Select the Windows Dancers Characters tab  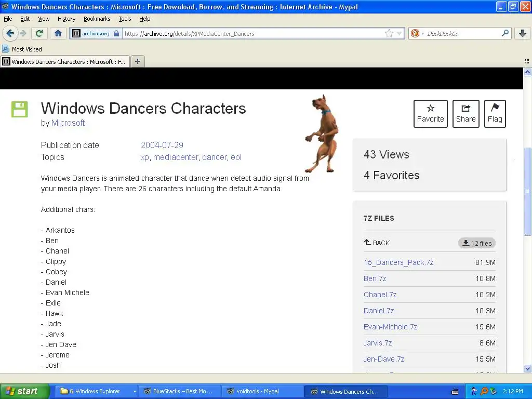tap(65, 61)
